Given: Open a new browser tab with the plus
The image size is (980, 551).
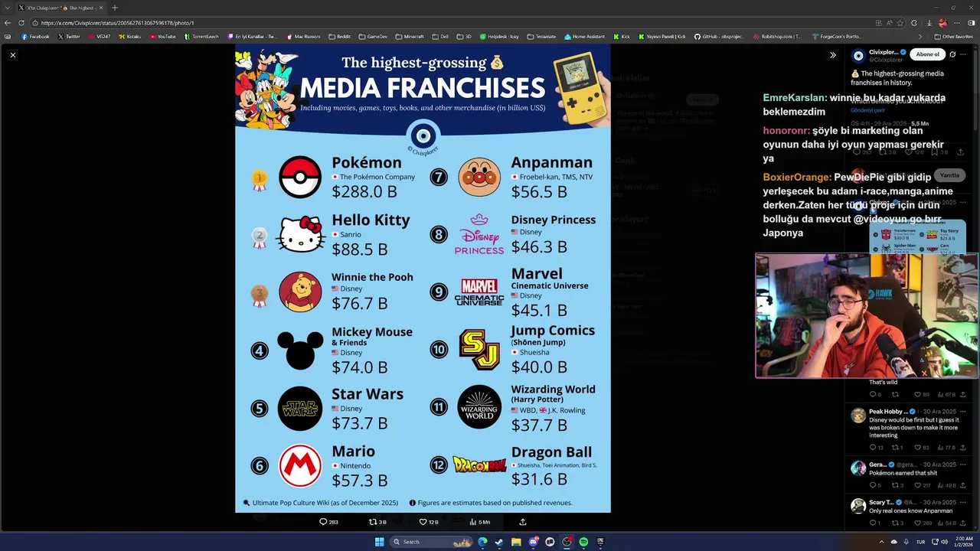Looking at the screenshot, I should [x=115, y=8].
